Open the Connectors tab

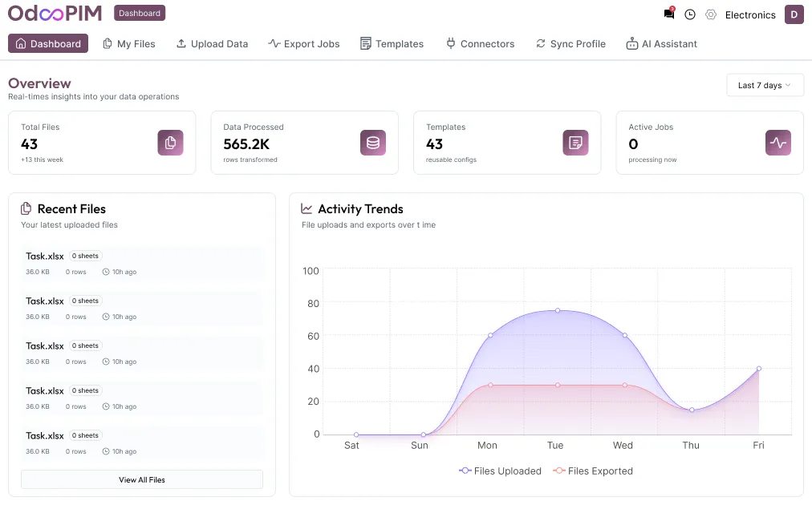click(481, 44)
